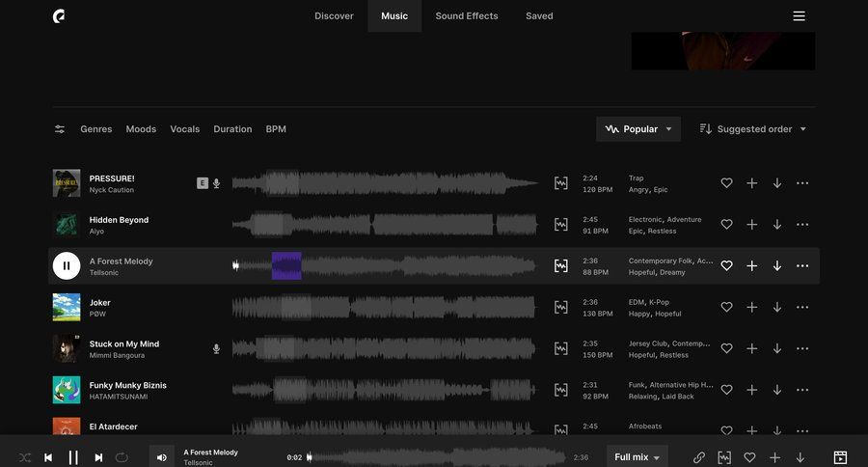868x467 pixels.
Task: Expand the Full mix version dropdown
Action: (x=637, y=457)
